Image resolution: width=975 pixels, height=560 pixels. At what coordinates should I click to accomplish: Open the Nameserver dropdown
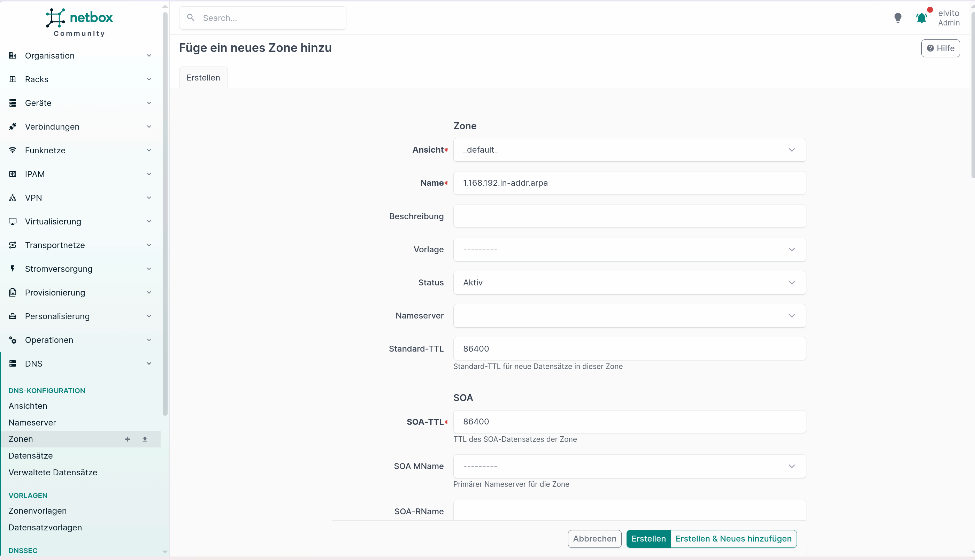coord(629,316)
